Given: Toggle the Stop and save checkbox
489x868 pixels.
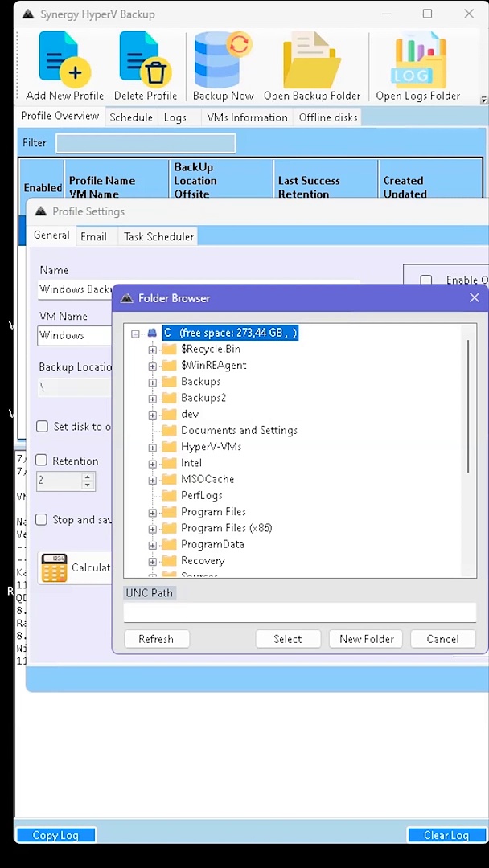Looking at the screenshot, I should click(x=42, y=519).
